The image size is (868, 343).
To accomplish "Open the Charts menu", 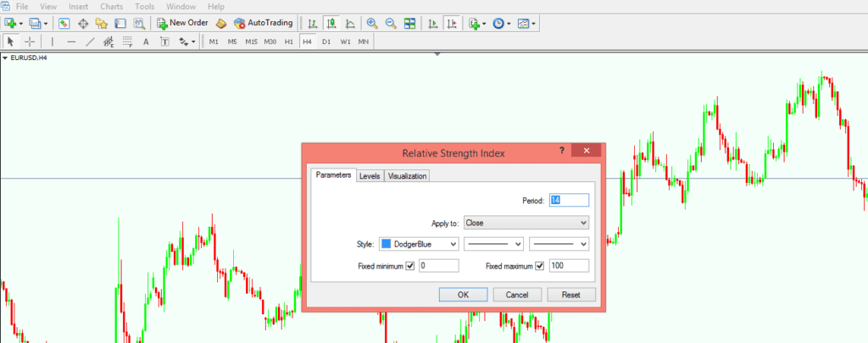I will pyautogui.click(x=110, y=6).
